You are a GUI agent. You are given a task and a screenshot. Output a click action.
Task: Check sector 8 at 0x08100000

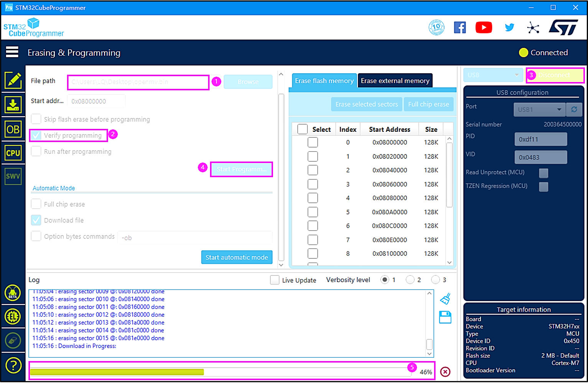click(313, 253)
